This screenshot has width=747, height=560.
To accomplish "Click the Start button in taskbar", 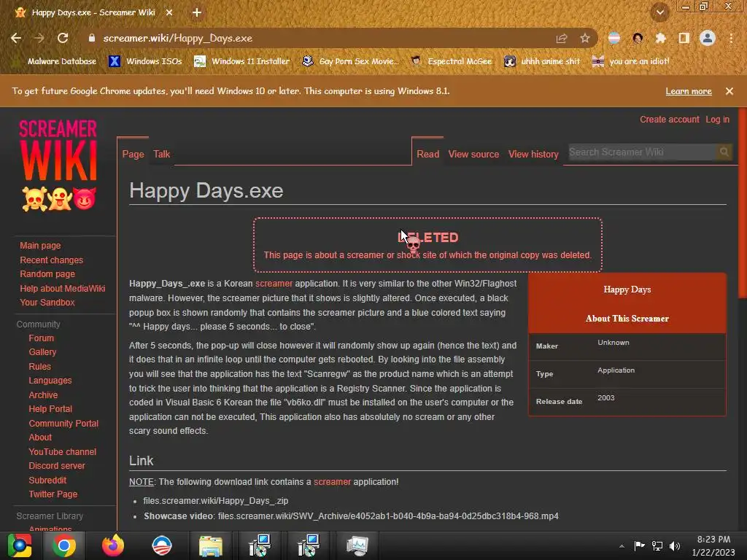I will 20,545.
